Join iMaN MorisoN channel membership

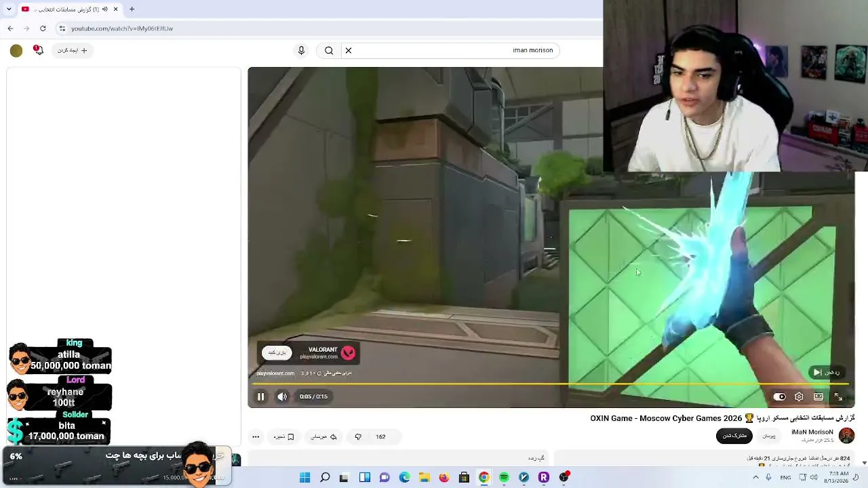point(768,435)
